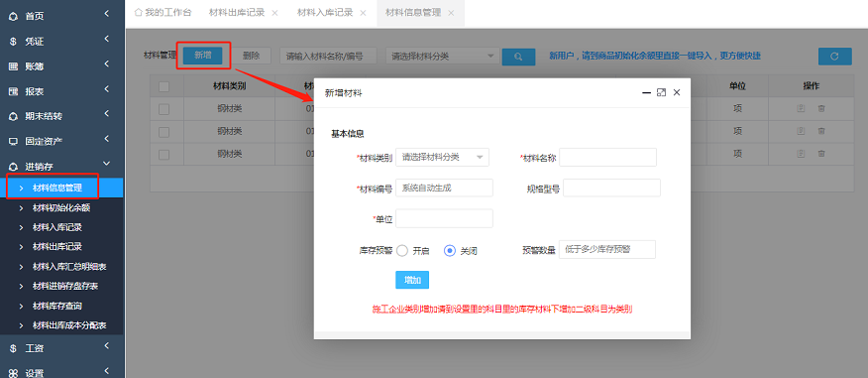This screenshot has width=868, height=378.
Task: Click the 报表 sidebar icon
Action: tap(13, 91)
